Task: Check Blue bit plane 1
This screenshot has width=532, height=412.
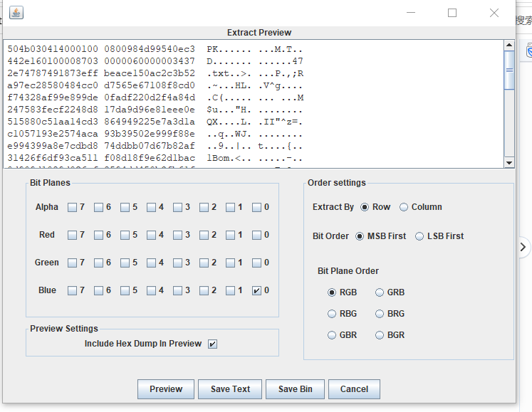Action: point(230,290)
